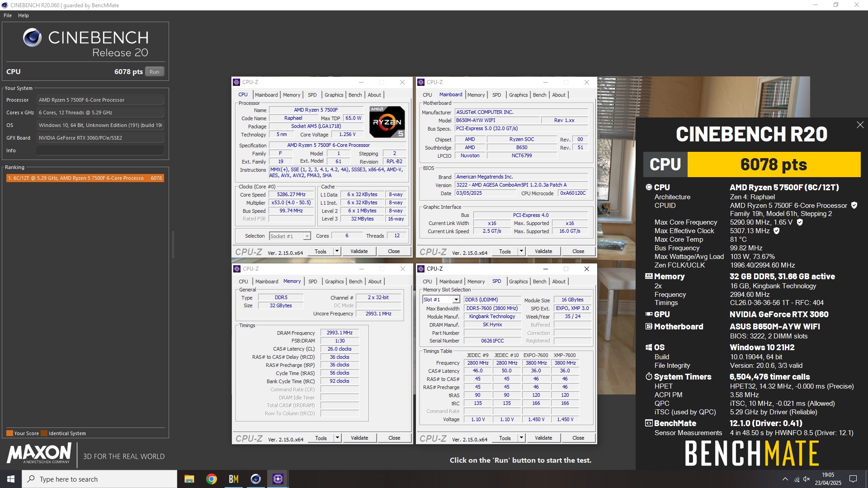Switch to Graphics tab in Mainboard window
868x488 pixels.
click(518, 95)
